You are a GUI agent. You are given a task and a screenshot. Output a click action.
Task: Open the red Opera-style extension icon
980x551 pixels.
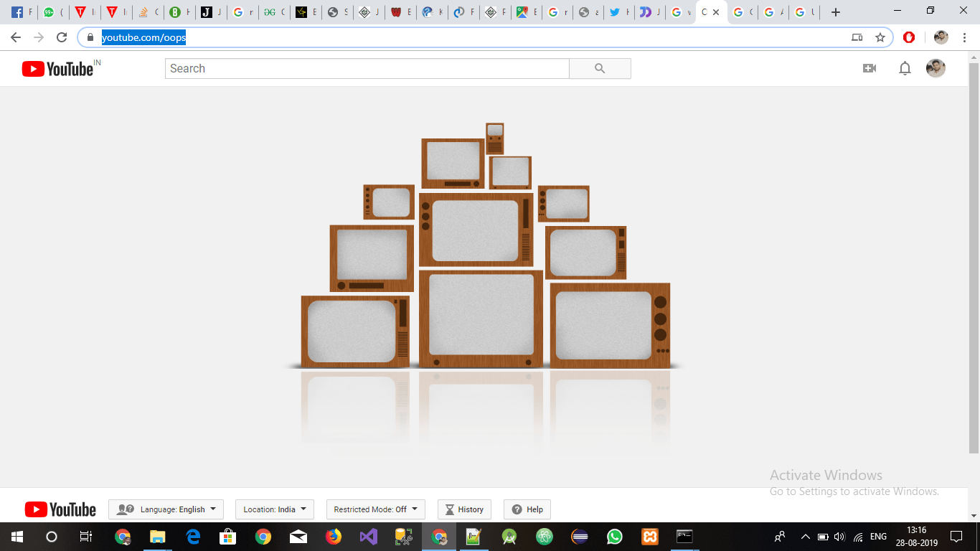coord(909,37)
